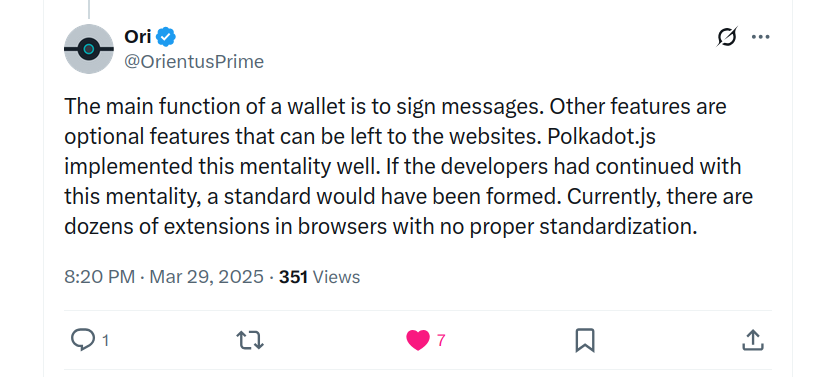This screenshot has height=377, width=828.
Task: Click the Mar 29, 2025 date
Action: (x=206, y=277)
